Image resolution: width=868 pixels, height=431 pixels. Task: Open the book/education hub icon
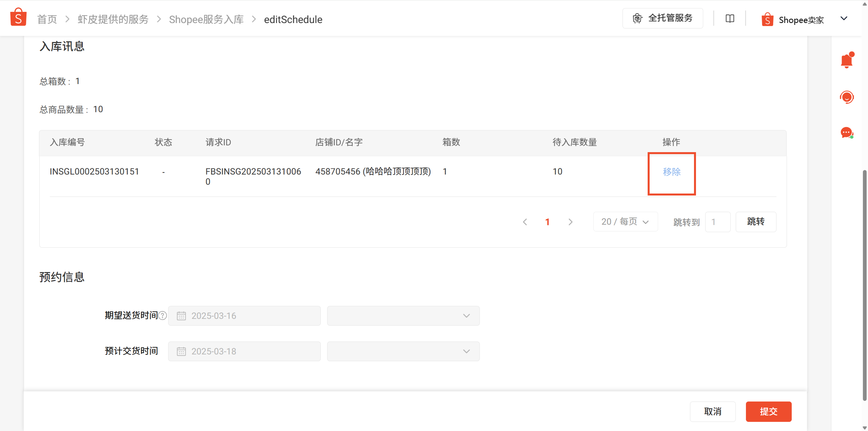730,19
